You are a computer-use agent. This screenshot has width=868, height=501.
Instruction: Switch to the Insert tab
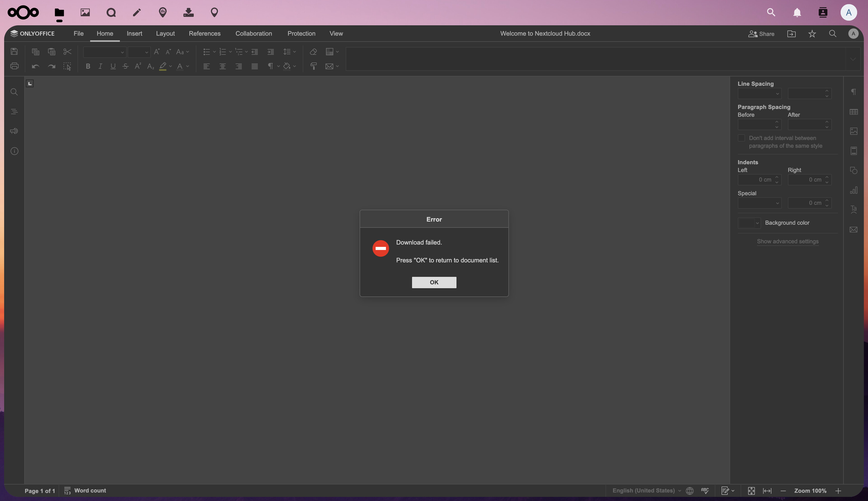[134, 34]
